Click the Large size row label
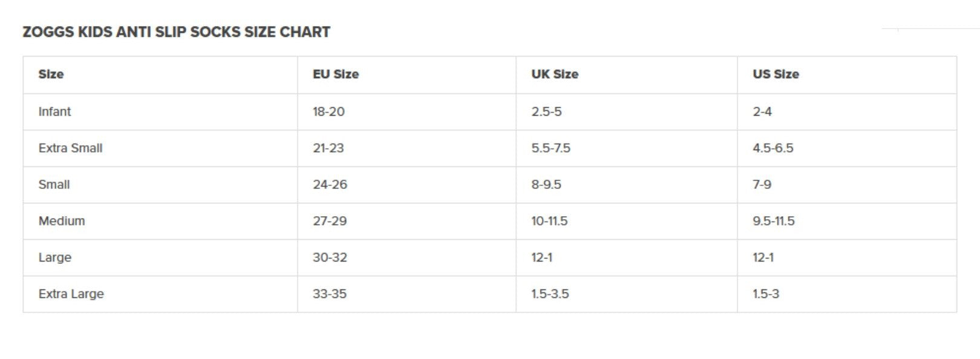Screen dimensions: 980x359 pos(55,257)
